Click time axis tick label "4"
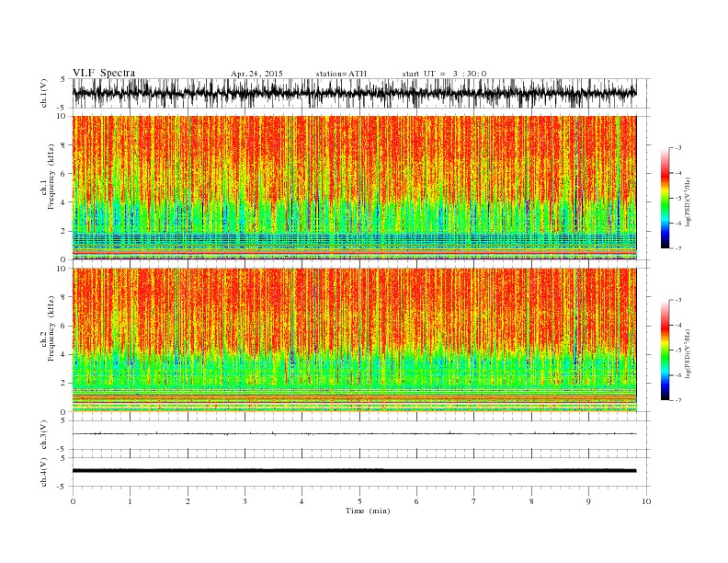 click(302, 501)
